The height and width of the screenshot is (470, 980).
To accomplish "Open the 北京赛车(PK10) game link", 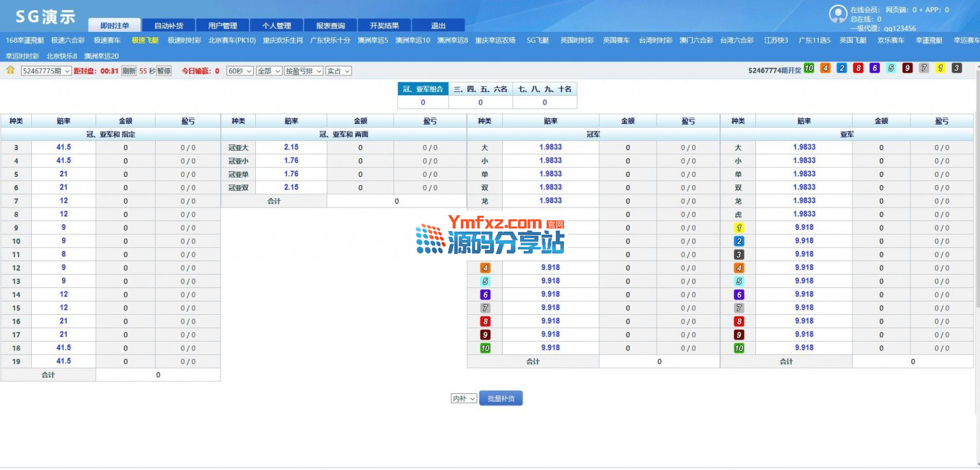I will [232, 40].
